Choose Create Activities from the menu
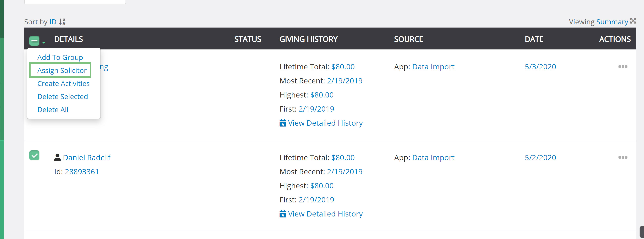 [63, 83]
